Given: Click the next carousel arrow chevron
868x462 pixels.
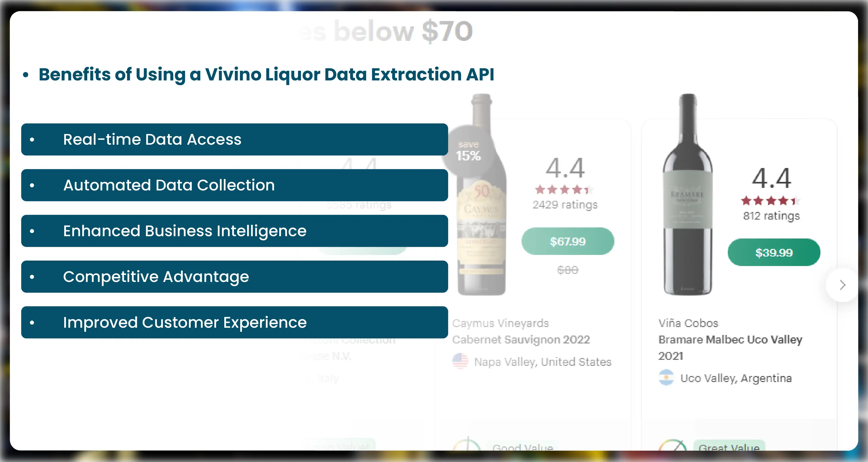Looking at the screenshot, I should coord(843,285).
